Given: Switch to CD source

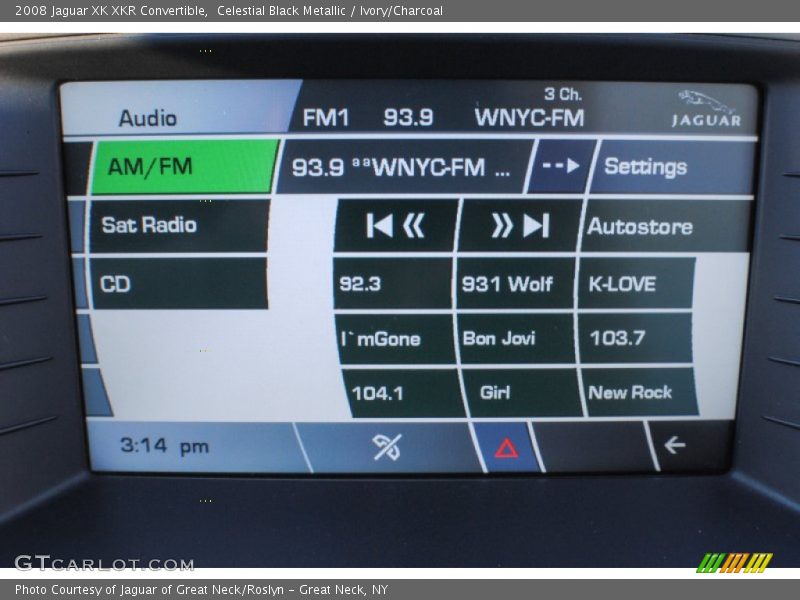Looking at the screenshot, I should [178, 284].
